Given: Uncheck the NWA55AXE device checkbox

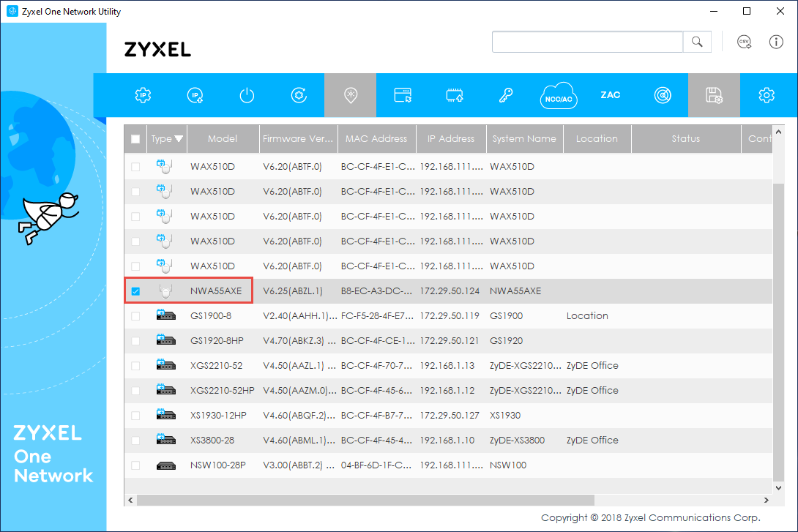Looking at the screenshot, I should coord(135,291).
